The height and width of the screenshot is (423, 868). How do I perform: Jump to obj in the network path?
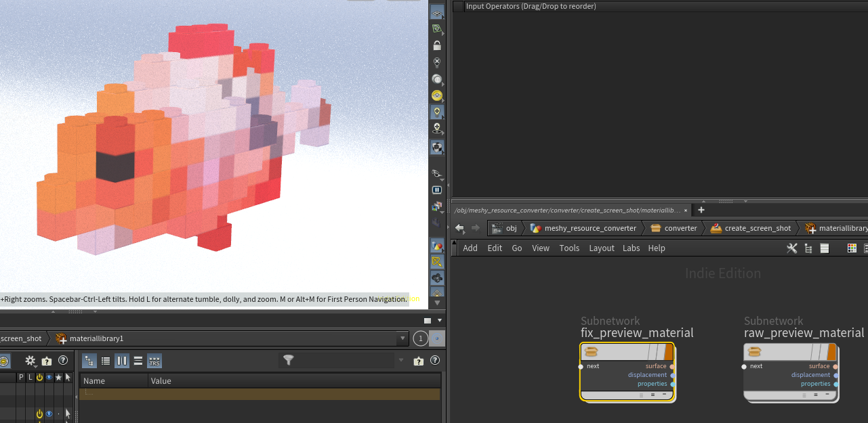505,228
